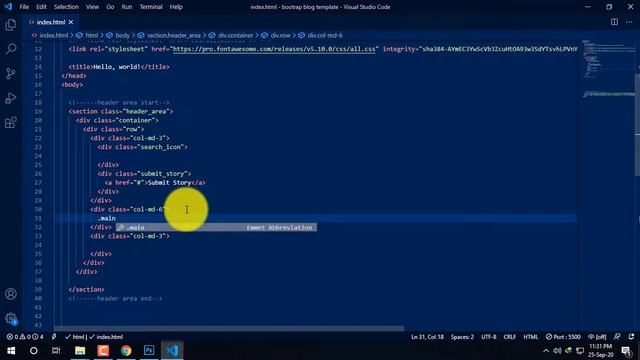Screen dimensions: 640x360
Task: Click the VS Code logo in title bar
Action: click(8, 7)
